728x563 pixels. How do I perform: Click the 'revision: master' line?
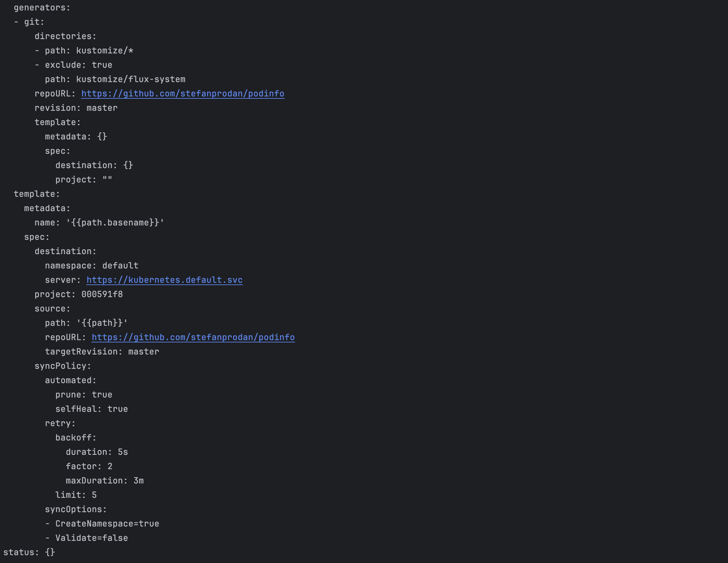[x=76, y=108]
